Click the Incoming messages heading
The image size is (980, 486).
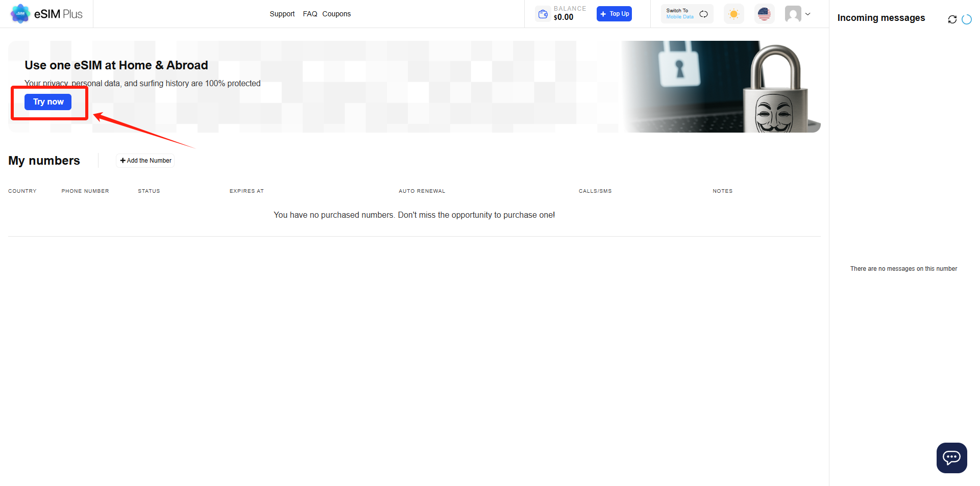(881, 18)
